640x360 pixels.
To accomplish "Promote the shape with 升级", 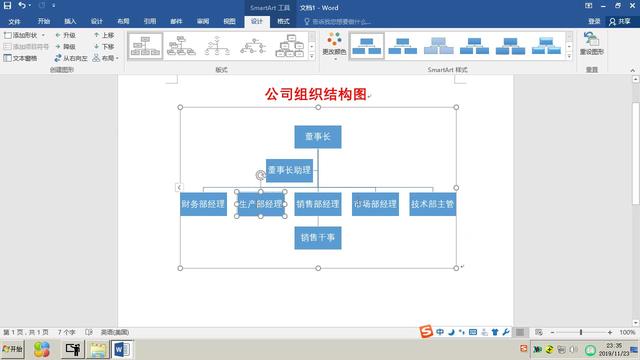I will coord(65,36).
